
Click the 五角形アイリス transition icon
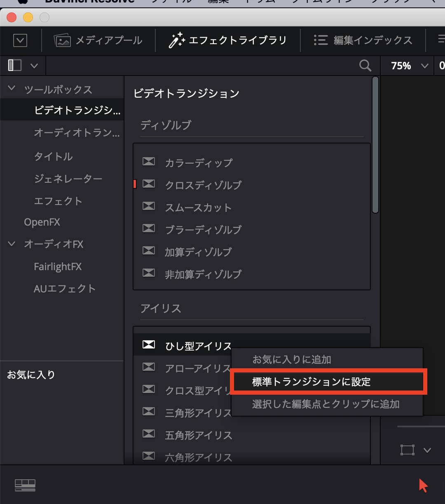[149, 433]
